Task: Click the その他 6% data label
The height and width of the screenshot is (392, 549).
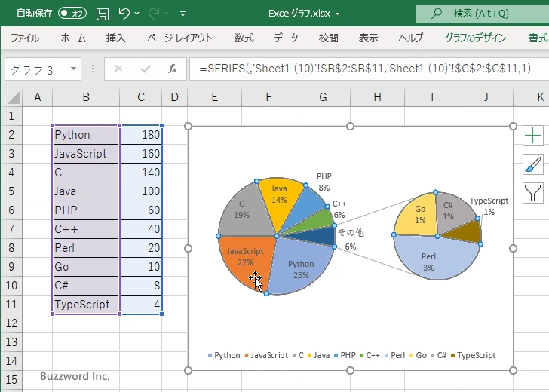Action: click(351, 240)
